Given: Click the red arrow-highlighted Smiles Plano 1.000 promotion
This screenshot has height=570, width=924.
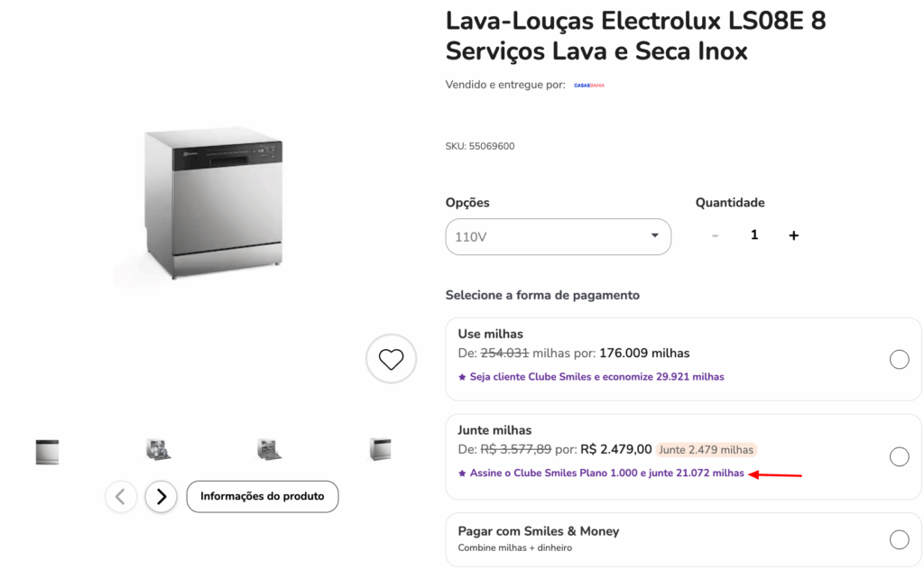Looking at the screenshot, I should pos(605,473).
